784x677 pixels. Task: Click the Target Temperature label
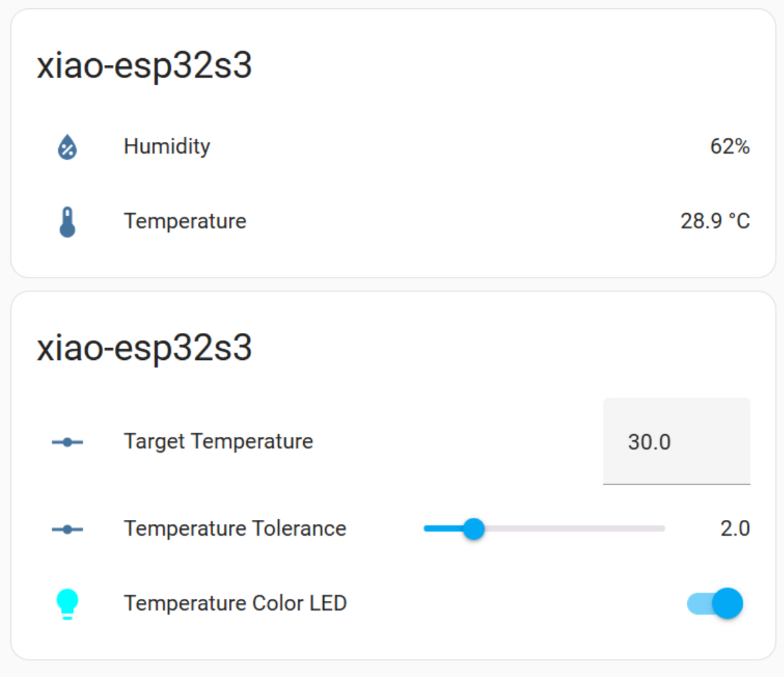(x=219, y=442)
